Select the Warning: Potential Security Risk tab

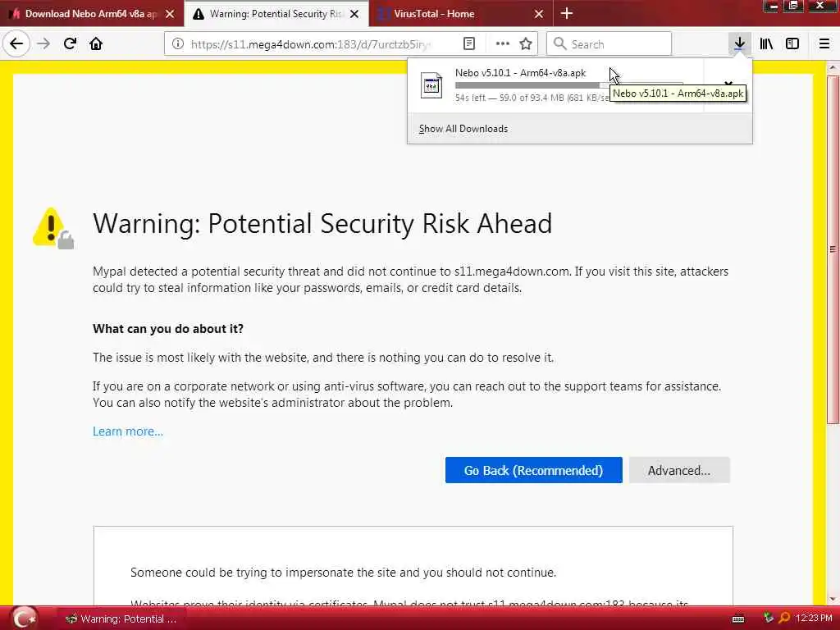[x=276, y=14]
